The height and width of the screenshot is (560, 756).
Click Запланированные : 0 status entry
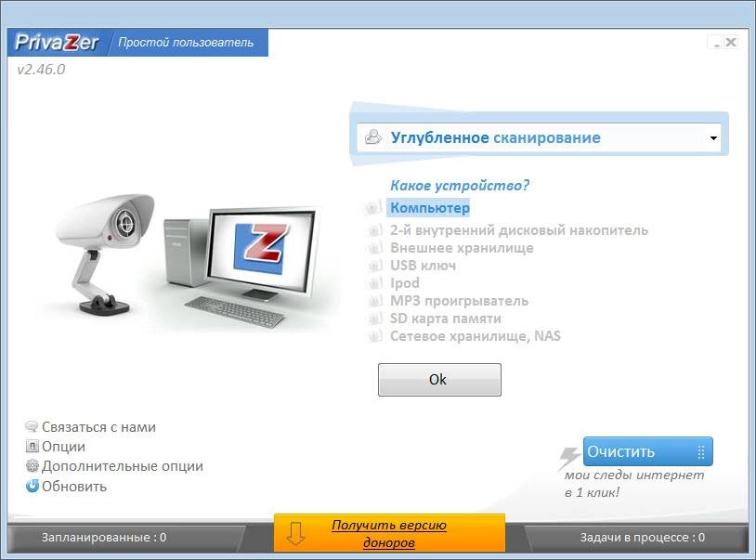coord(104,538)
